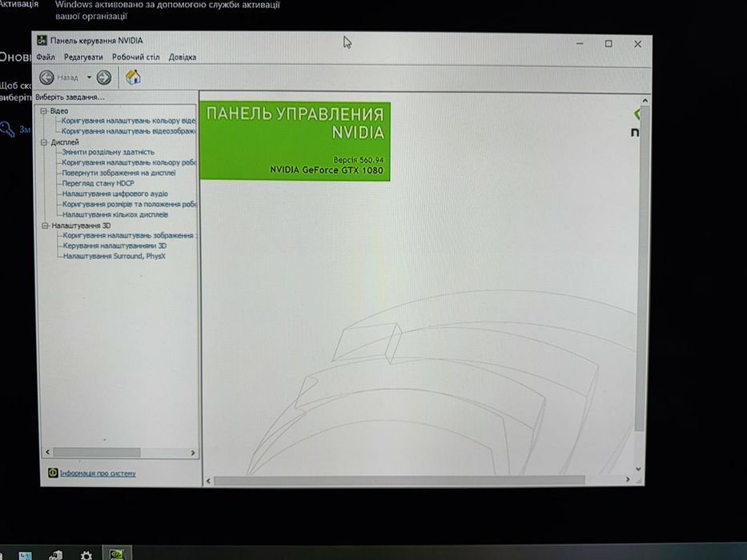The image size is (747, 560).
Task: Click the right scroll arrow of task tree
Action: 193,452
